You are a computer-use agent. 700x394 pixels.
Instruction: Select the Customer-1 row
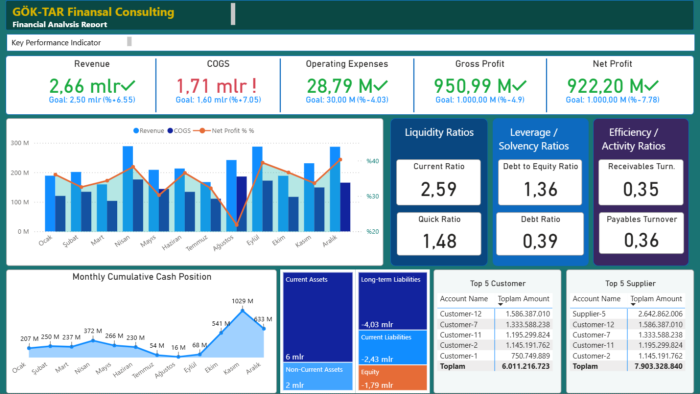click(495, 356)
